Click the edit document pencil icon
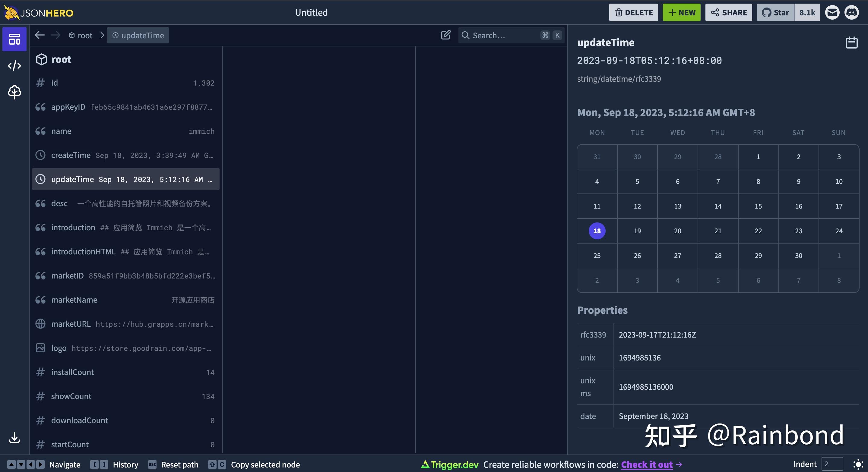The image size is (868, 472). pyautogui.click(x=445, y=35)
